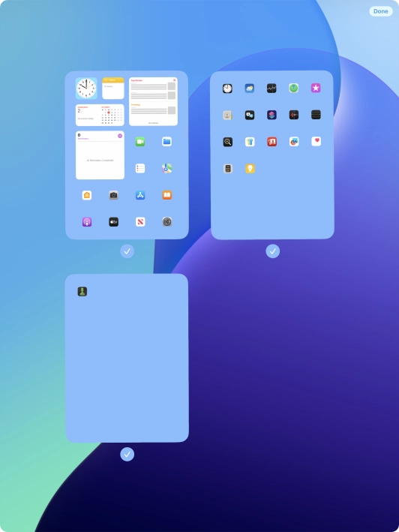Select the Calendar widget showing October
The width and height of the screenshot is (399, 532).
pyautogui.click(x=100, y=115)
